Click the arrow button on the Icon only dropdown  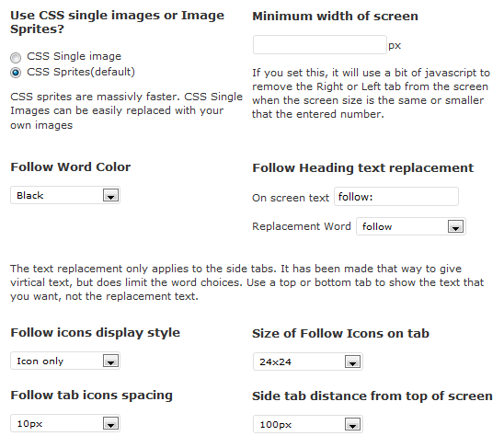coord(111,361)
